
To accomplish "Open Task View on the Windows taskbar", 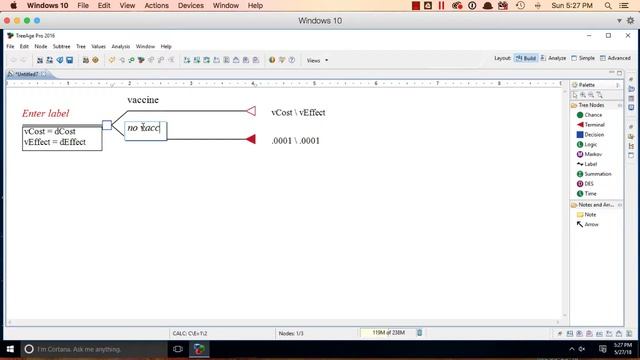I will (178, 349).
